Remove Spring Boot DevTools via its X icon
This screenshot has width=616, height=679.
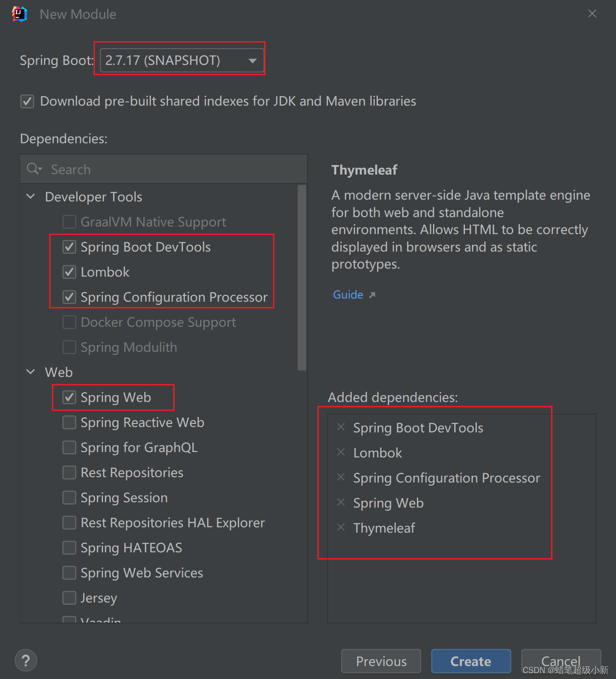pyautogui.click(x=341, y=427)
